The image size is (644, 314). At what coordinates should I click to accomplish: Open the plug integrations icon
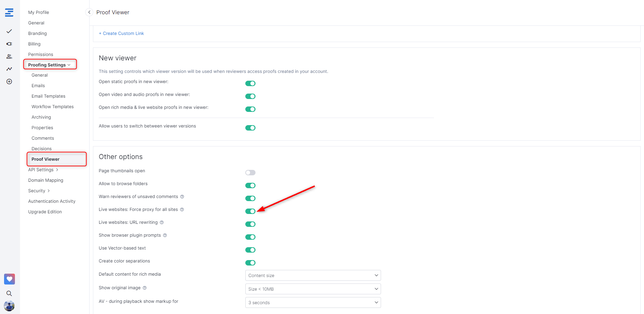pos(9,44)
